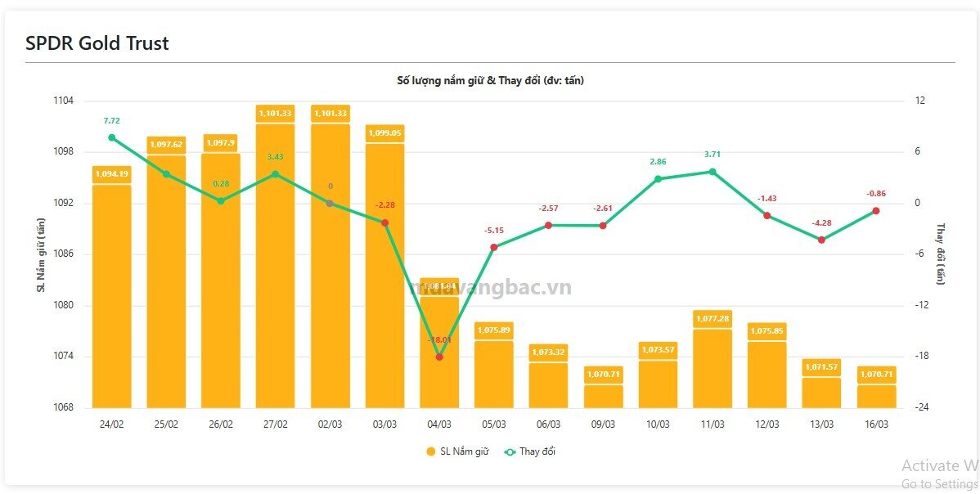Click the line point valued 3.43
The image size is (980, 494).
(275, 174)
